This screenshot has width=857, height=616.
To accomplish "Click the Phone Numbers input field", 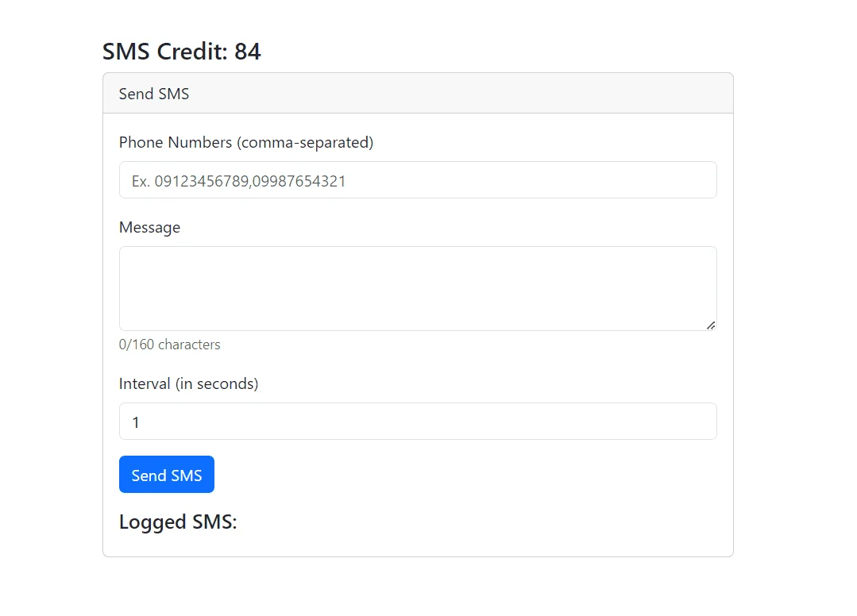I will click(418, 179).
